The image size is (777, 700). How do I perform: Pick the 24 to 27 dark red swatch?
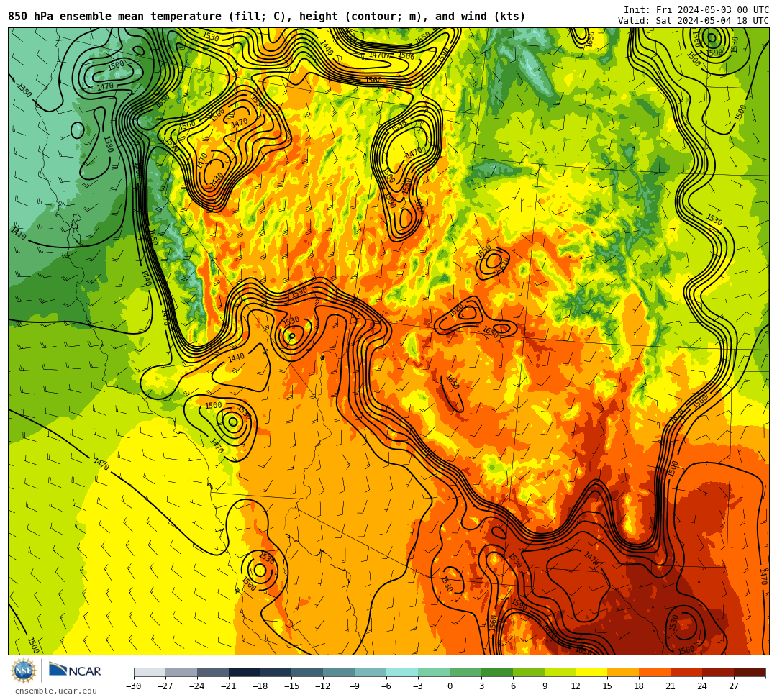coord(719,672)
